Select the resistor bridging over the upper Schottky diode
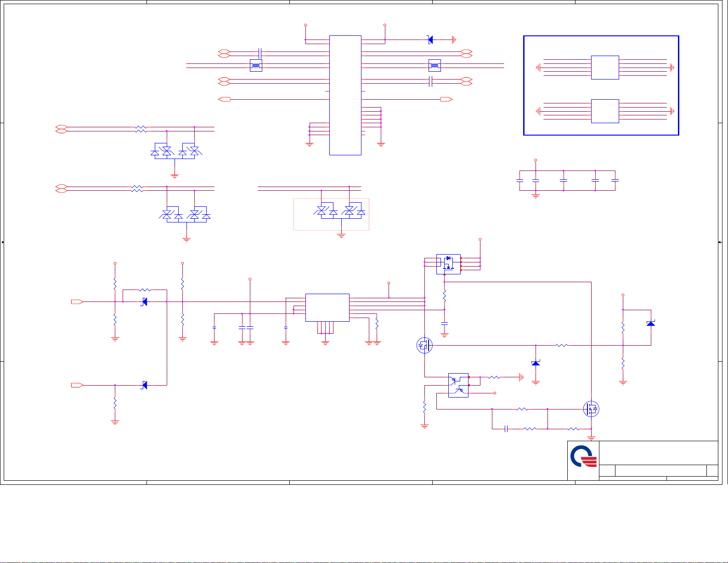This screenshot has width=728, height=563. click(x=145, y=290)
